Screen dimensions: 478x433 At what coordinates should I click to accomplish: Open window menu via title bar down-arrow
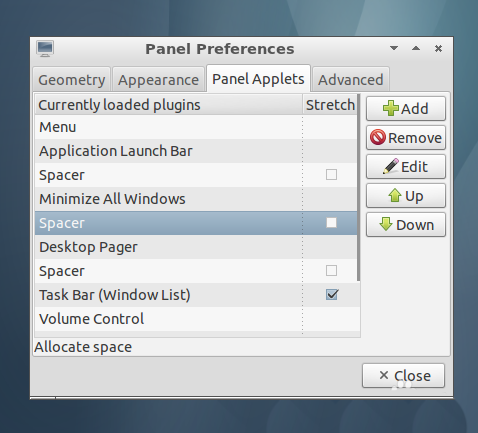[394, 49]
